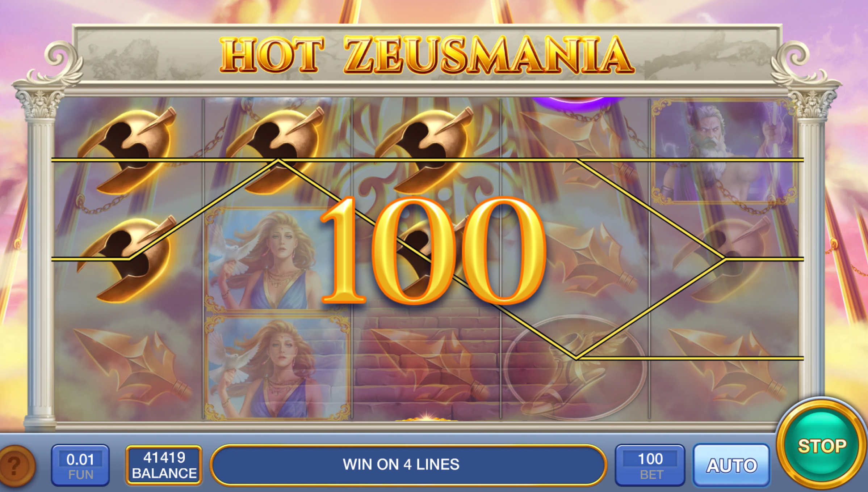The height and width of the screenshot is (492, 868).
Task: Click the middle-row helmet on reel one
Action: pyautogui.click(x=127, y=259)
